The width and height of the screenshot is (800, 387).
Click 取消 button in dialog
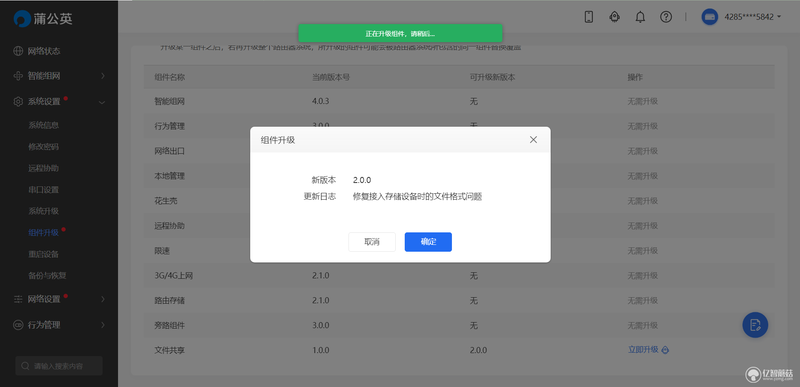[372, 242]
